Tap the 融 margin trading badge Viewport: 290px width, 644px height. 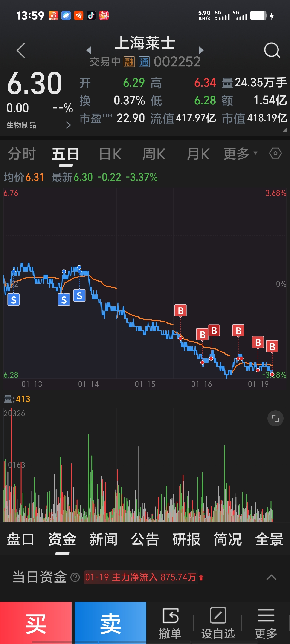(129, 62)
